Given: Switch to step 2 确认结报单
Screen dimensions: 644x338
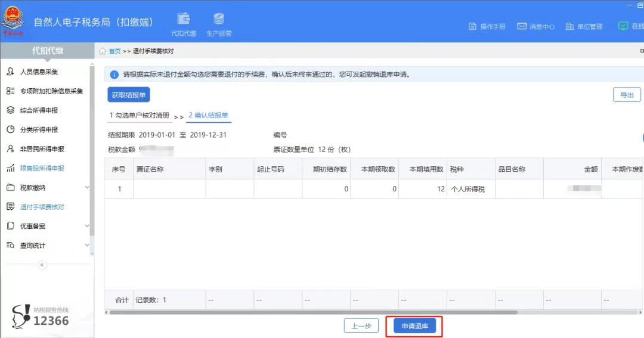Looking at the screenshot, I should (x=208, y=116).
